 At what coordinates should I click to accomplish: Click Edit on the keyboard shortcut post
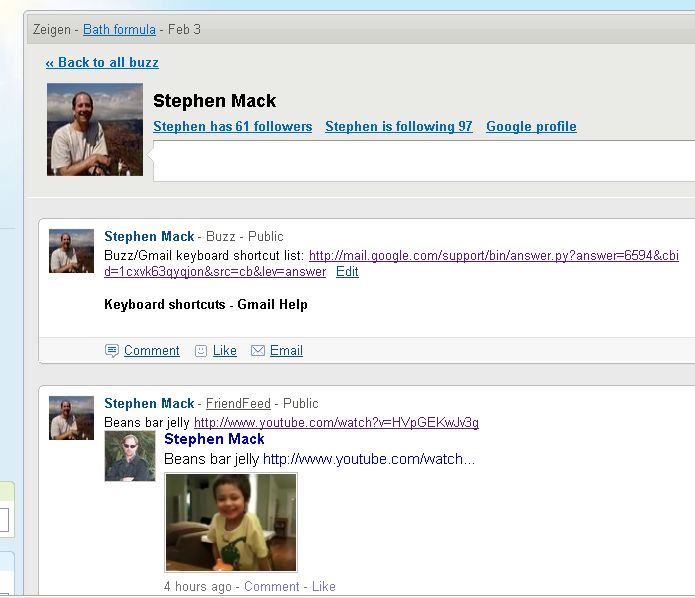tap(347, 272)
